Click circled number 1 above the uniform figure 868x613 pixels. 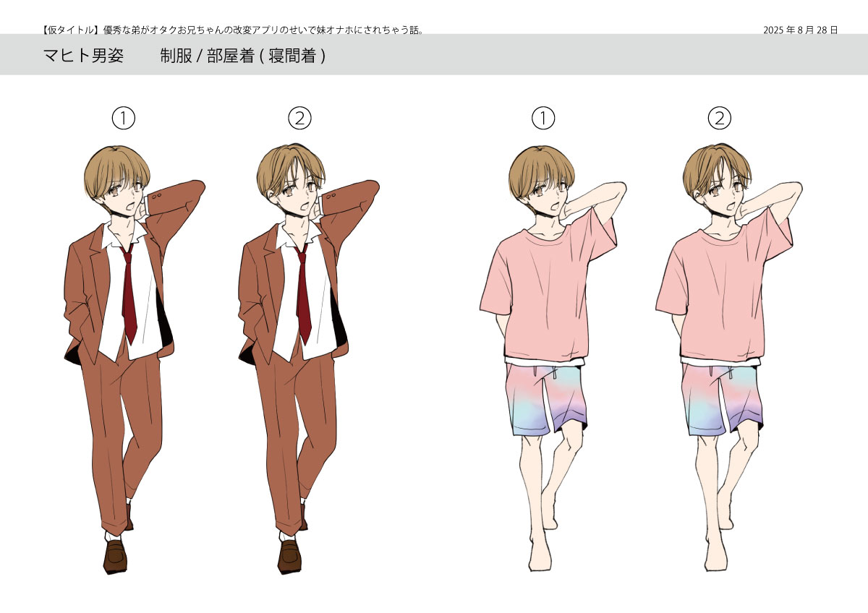(124, 119)
